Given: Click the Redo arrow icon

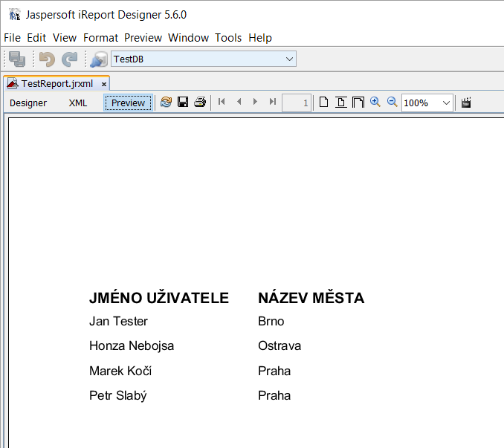Looking at the screenshot, I should [69, 59].
